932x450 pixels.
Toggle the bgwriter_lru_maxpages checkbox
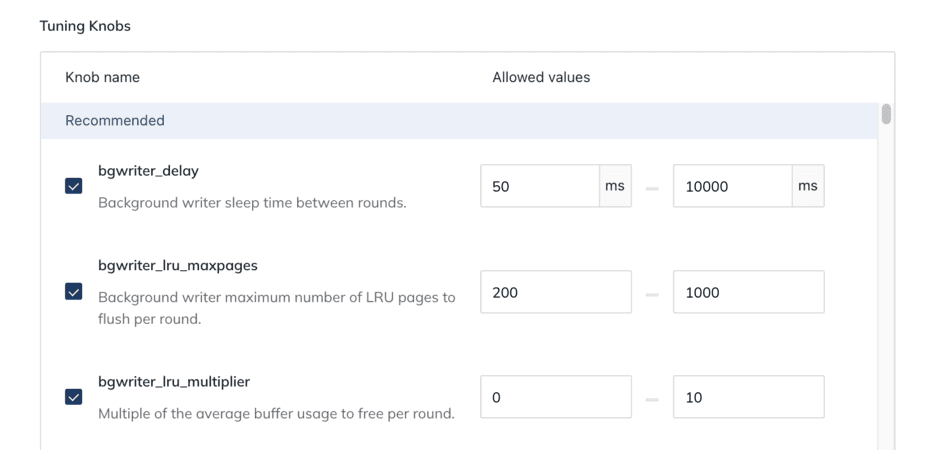point(74,292)
